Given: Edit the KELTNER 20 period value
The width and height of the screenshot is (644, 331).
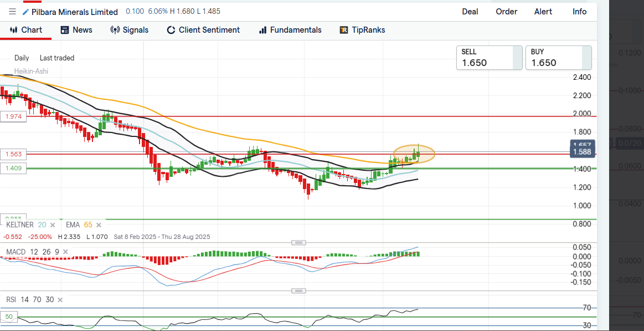Looking at the screenshot, I should pyautogui.click(x=42, y=225).
